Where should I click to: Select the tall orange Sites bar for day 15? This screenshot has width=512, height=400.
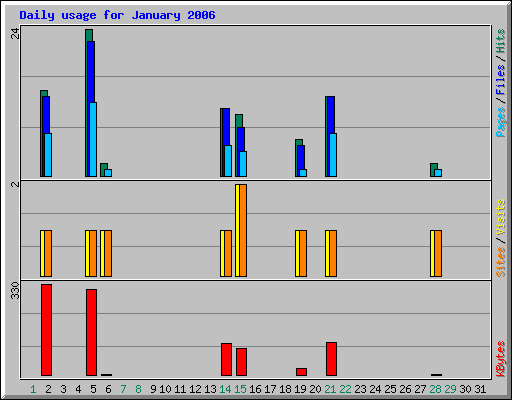[243, 230]
